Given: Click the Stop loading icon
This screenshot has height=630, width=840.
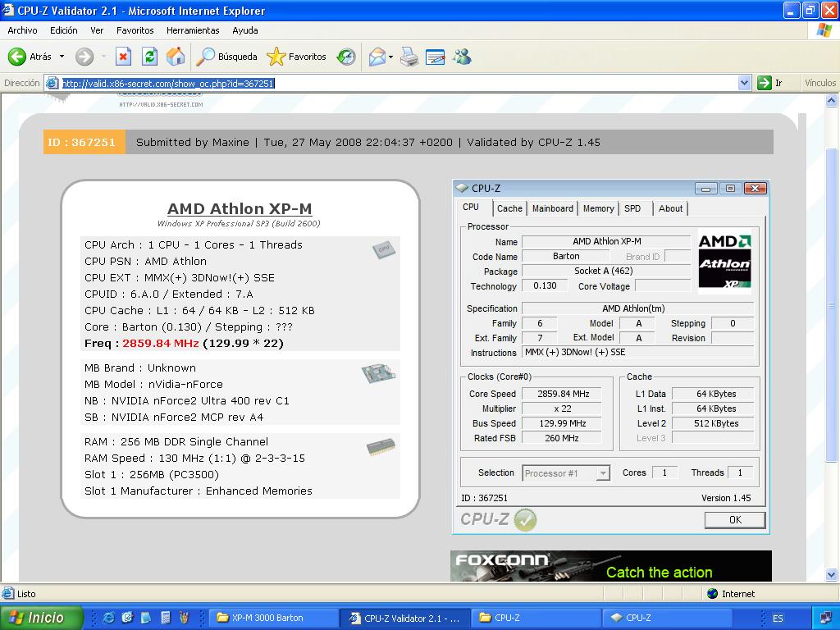Looking at the screenshot, I should (x=123, y=57).
